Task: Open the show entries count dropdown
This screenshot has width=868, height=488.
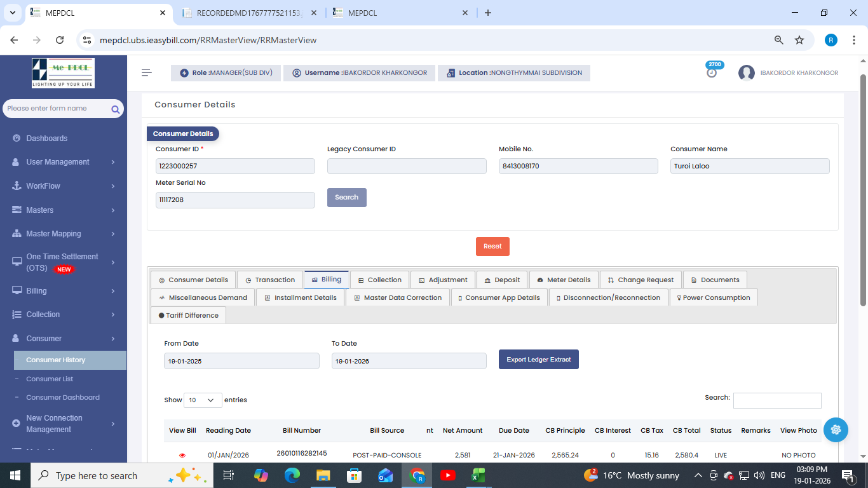Action: tap(203, 400)
